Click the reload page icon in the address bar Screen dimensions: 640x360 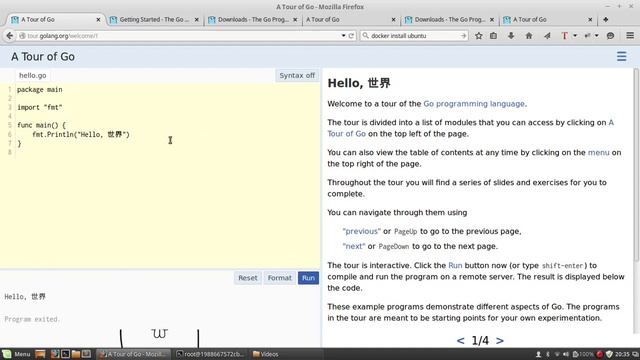(351, 36)
